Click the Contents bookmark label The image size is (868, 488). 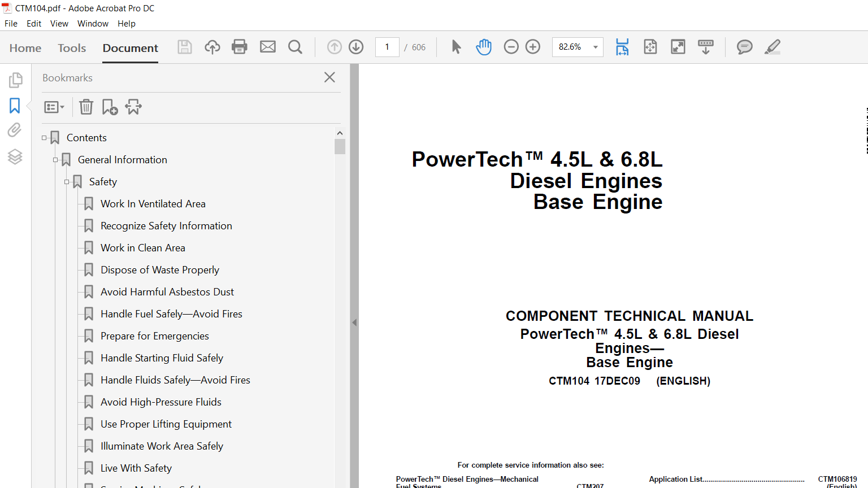point(86,138)
